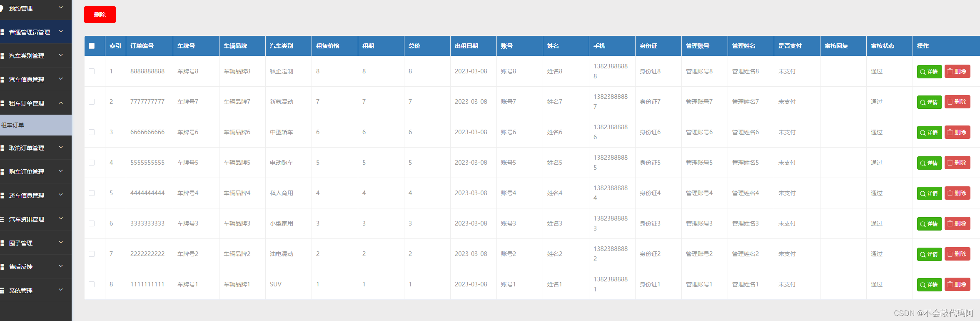Delete order 4444444444 row

tap(957, 193)
